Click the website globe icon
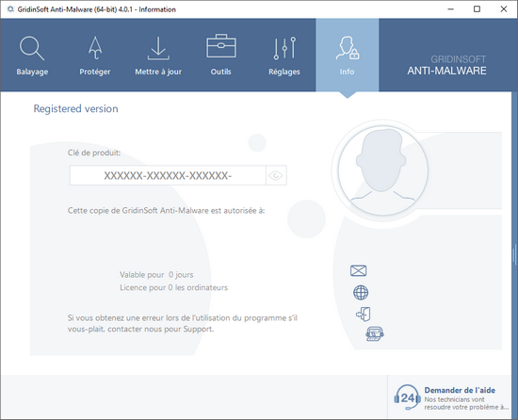Screen dimensions: 518x420 [361, 293]
